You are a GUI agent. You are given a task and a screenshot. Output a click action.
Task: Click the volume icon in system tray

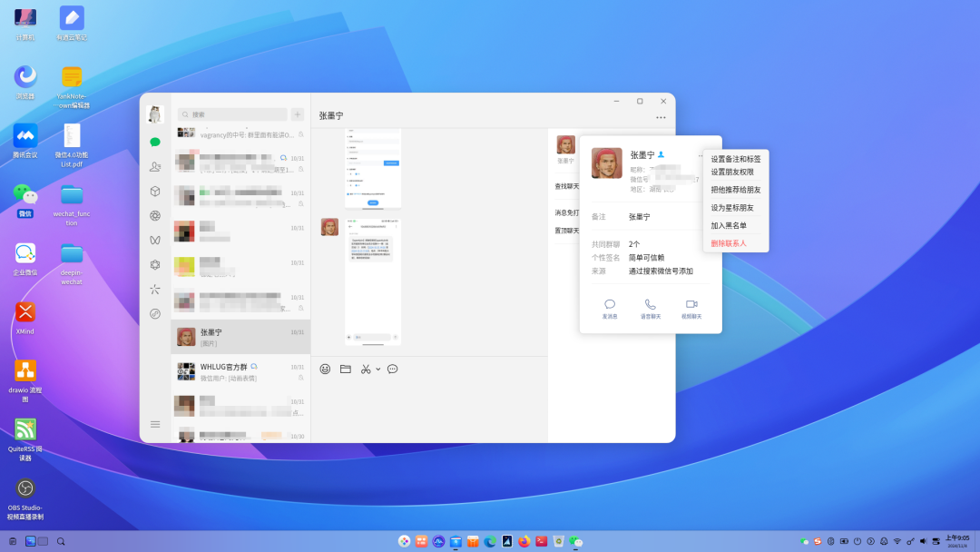(x=923, y=541)
